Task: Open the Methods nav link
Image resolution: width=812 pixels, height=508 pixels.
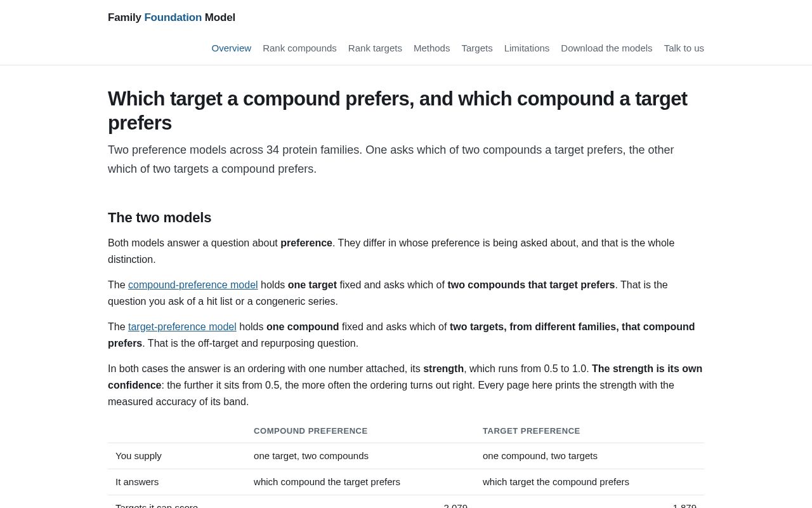Action: [x=432, y=48]
